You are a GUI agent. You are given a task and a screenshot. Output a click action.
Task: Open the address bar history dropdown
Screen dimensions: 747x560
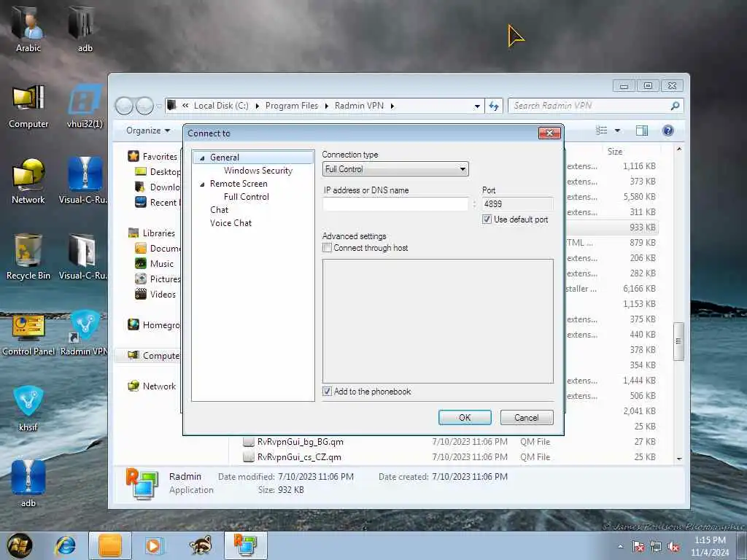click(x=477, y=106)
